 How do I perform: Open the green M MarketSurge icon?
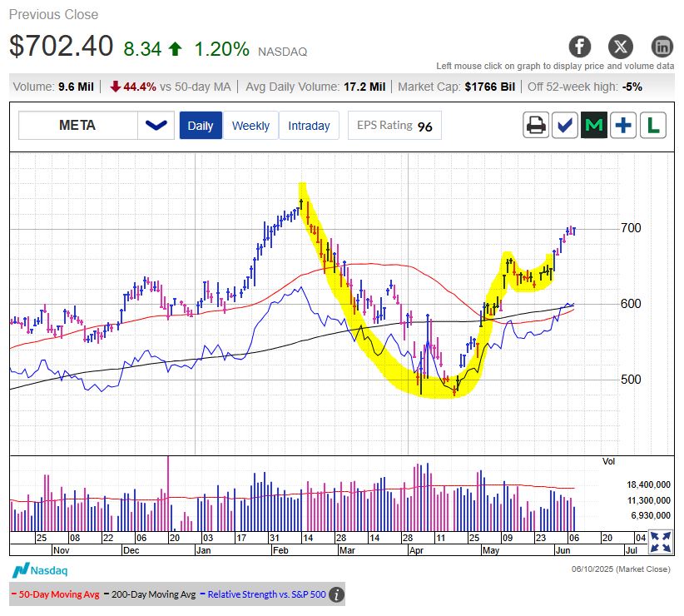[594, 126]
